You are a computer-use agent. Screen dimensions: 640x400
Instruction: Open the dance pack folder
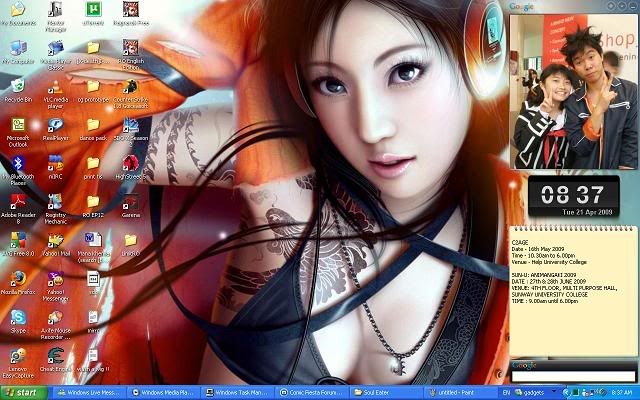(93, 129)
